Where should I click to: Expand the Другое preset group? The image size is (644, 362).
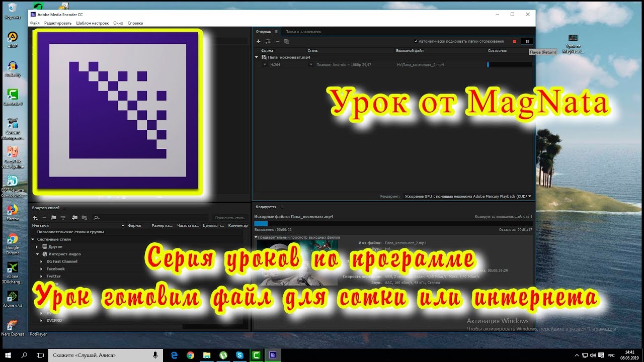37,247
